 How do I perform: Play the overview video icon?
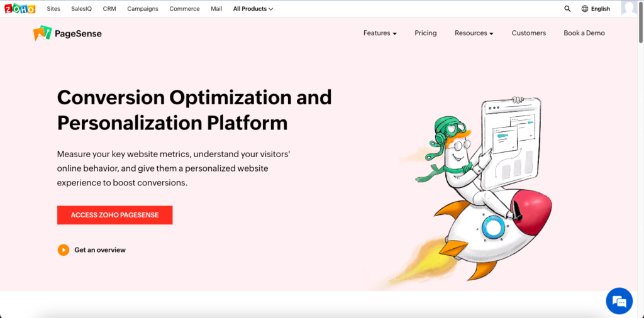point(64,250)
